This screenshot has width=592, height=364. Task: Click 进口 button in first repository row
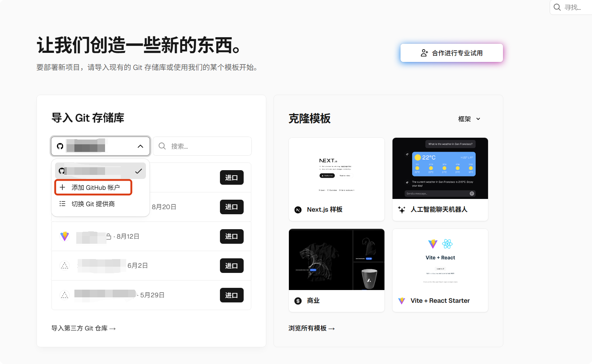pos(232,177)
